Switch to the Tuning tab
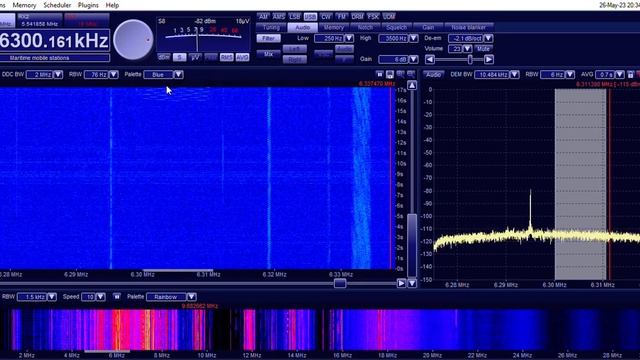Image resolution: width=640 pixels, height=360 pixels. pyautogui.click(x=271, y=27)
